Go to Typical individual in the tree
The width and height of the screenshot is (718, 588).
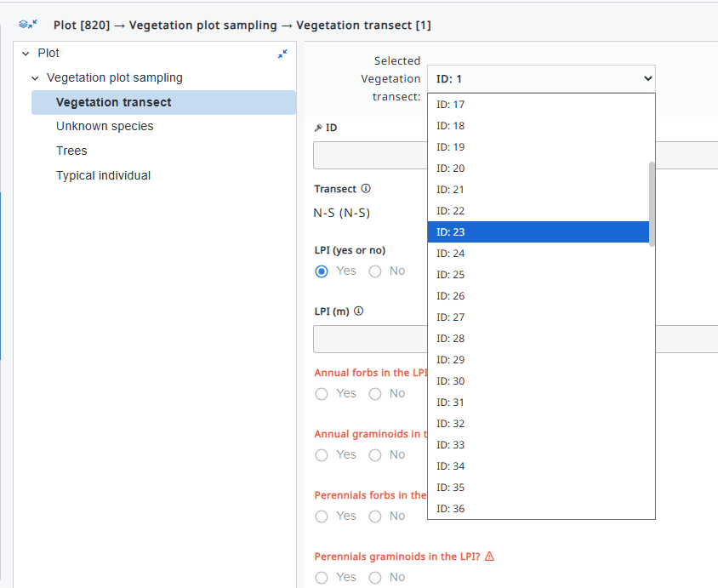coord(103,175)
